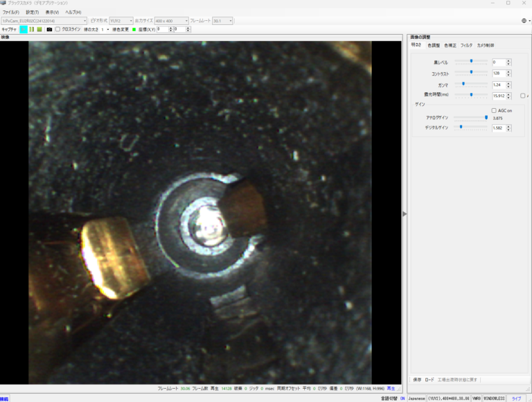Screen dimensions: 532x402
Task: Collapse the side panel with the arrow
Action: [x=405, y=213]
